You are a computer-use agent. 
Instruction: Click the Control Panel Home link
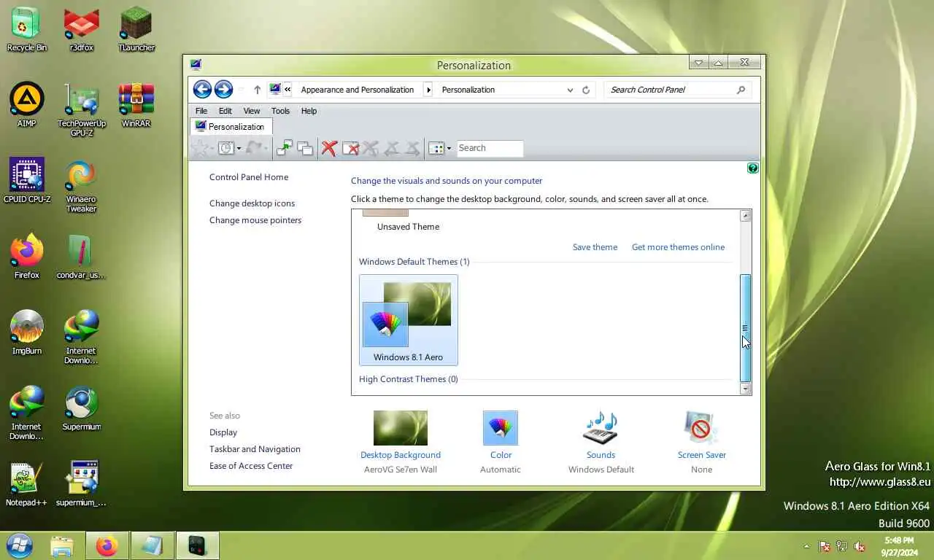pos(249,177)
